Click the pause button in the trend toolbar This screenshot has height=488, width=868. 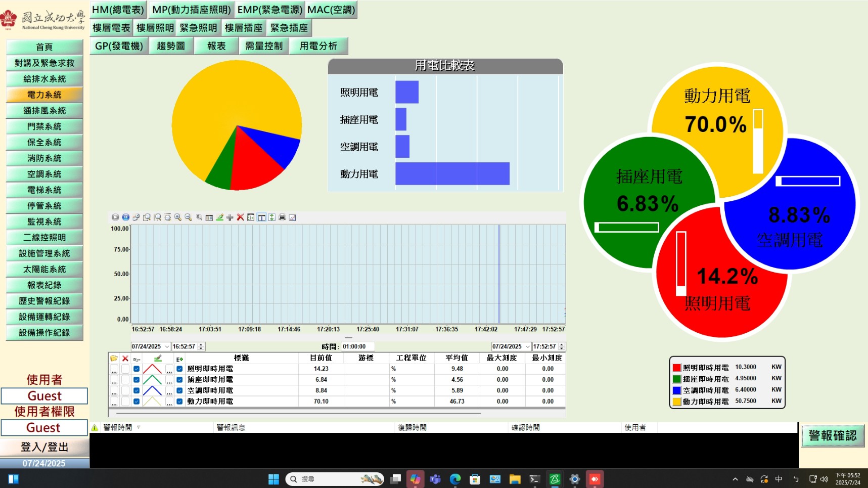pos(126,217)
